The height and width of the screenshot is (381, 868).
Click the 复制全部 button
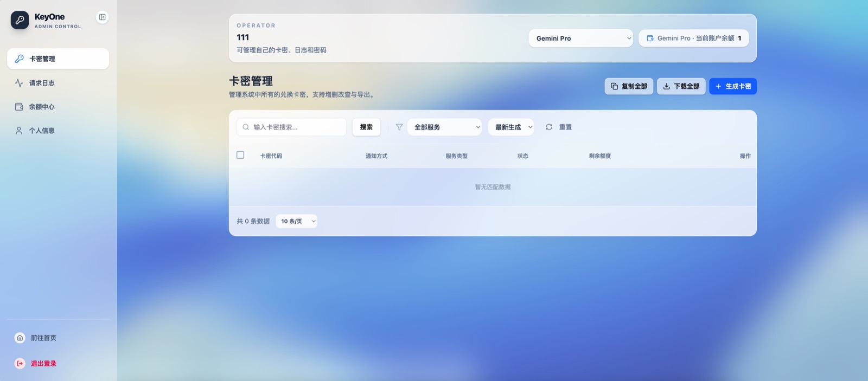point(629,86)
